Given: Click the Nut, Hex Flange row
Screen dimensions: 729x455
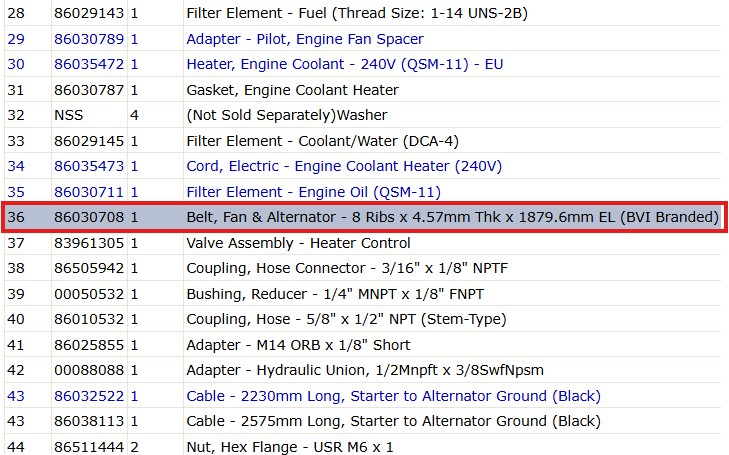Looking at the screenshot, I should (x=363, y=446).
